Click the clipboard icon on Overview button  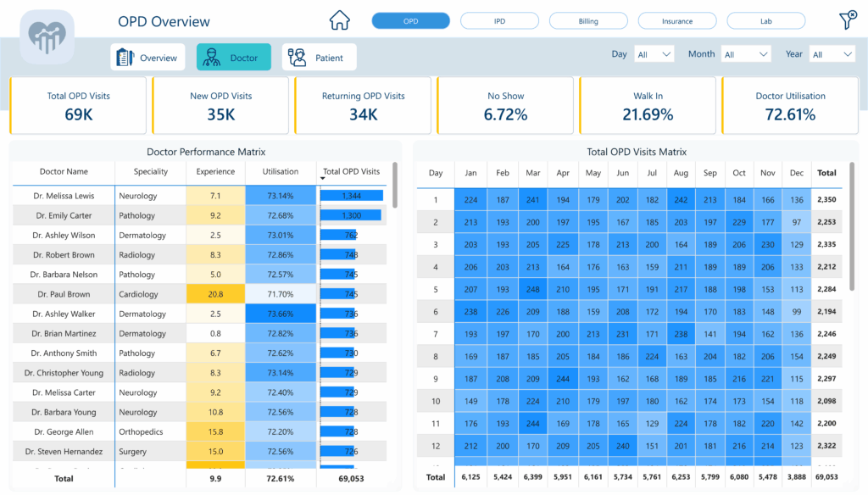[125, 58]
